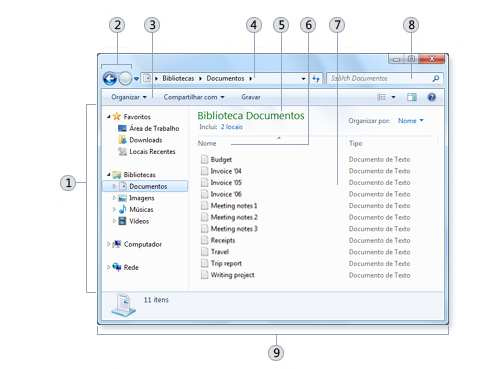Toggle the preview pane icon
The height and width of the screenshot is (369, 496).
click(412, 97)
